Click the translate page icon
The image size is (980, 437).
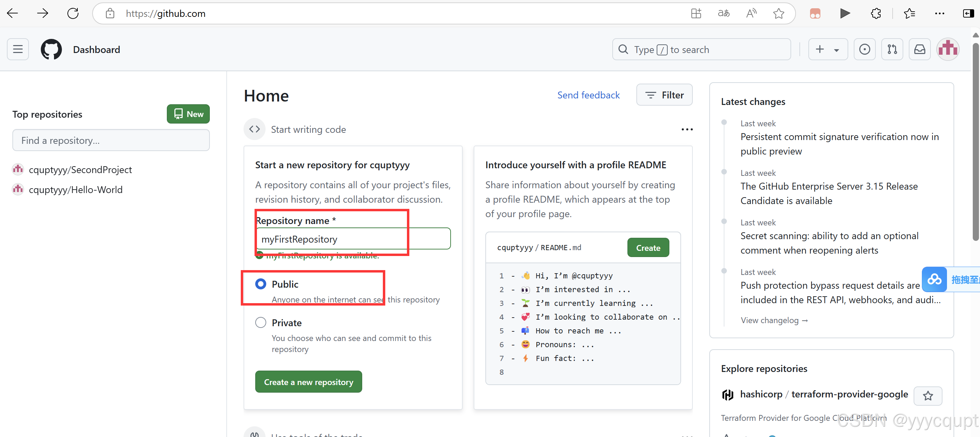tap(724, 14)
